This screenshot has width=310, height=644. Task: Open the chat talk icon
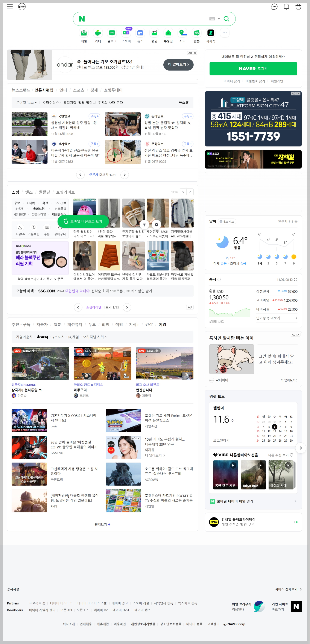(274, 7)
